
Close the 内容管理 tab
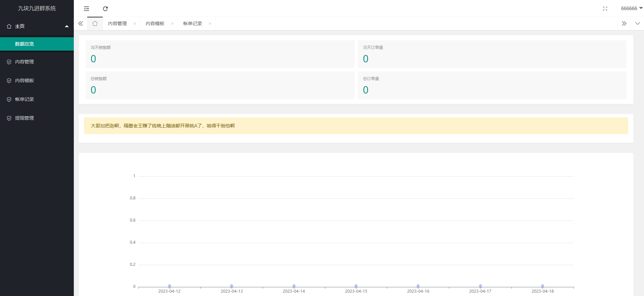[135, 23]
